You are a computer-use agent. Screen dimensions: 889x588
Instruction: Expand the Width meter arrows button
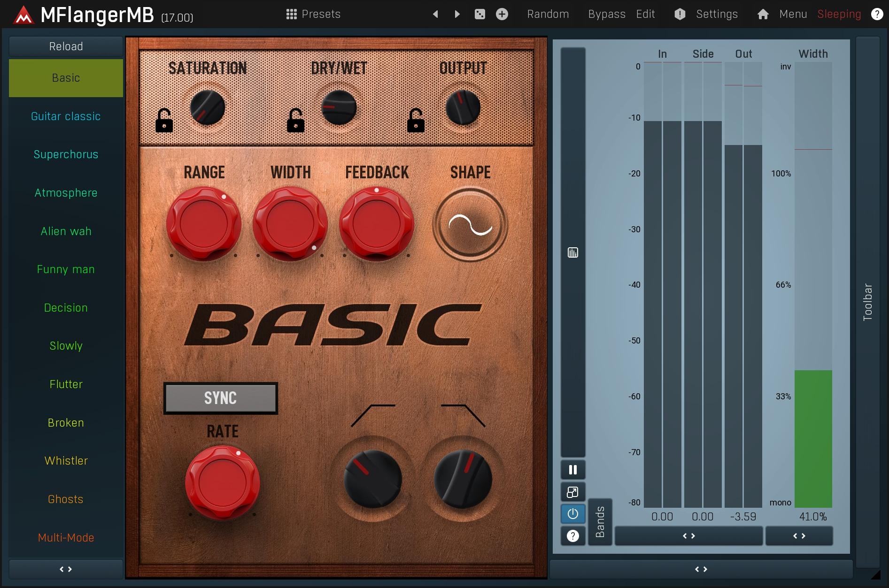[x=799, y=536]
